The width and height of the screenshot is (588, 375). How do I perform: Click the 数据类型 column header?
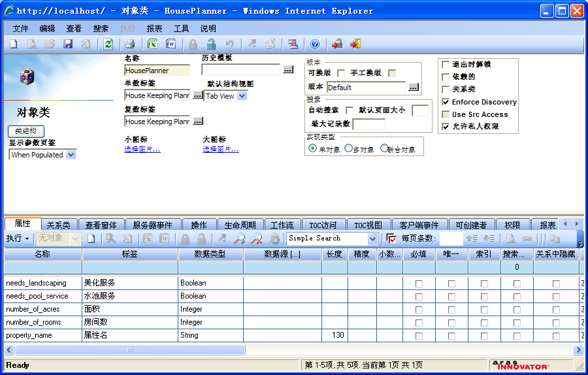click(210, 254)
